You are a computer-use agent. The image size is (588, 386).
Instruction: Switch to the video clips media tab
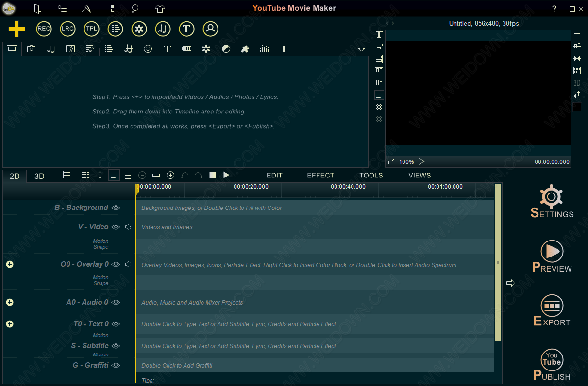pos(12,48)
